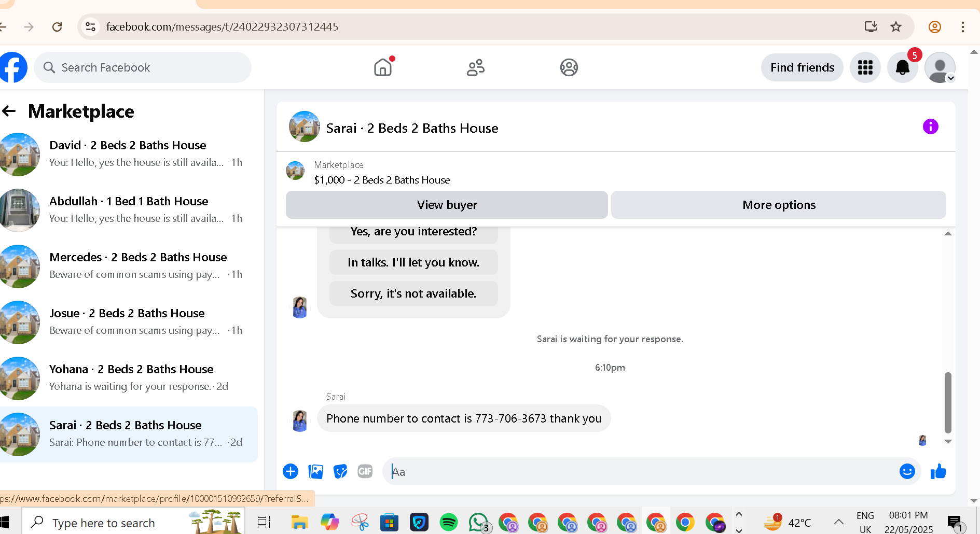Screen dimensions: 980x534
Task: Click the browser address bar URL
Action: [x=222, y=27]
